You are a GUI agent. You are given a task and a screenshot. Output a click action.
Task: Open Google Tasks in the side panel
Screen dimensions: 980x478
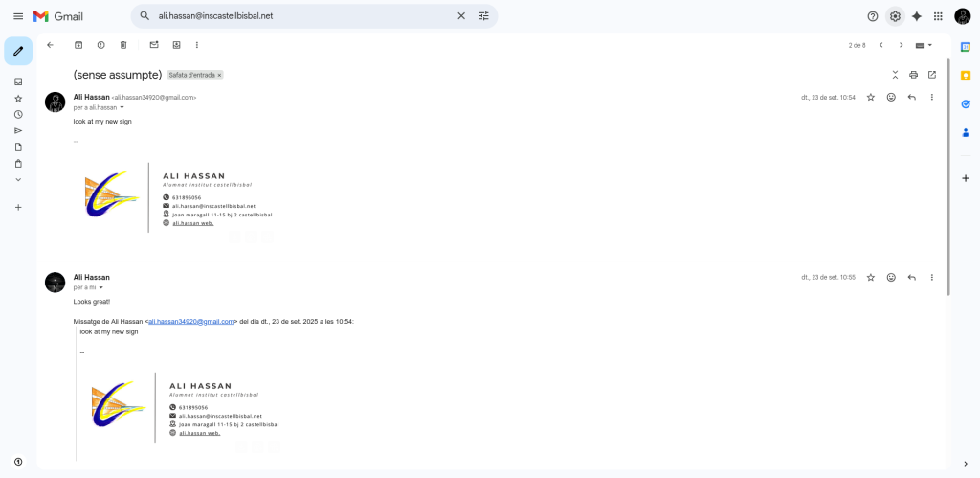(965, 104)
